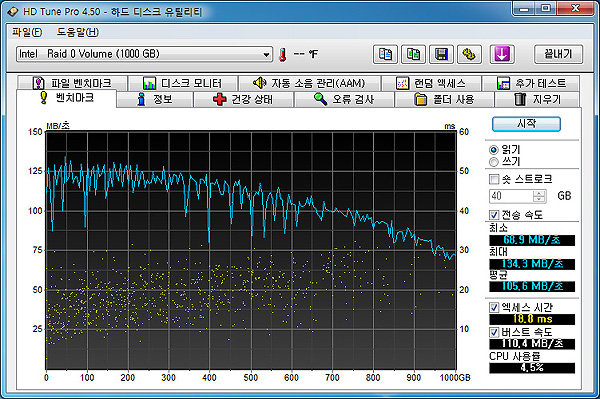Viewport: 600px width, 399px height.
Task: Expand the Intel Raid 0 Volume drive dropdown
Action: 266,54
